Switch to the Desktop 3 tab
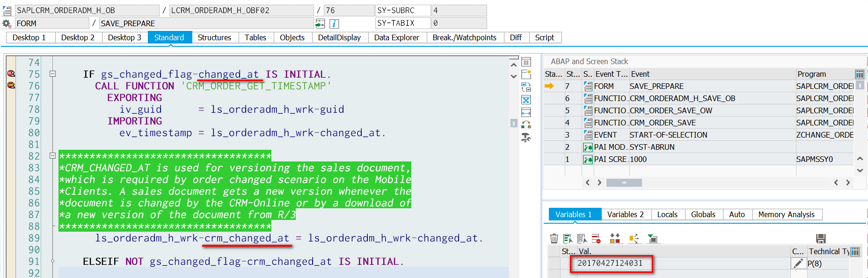This screenshot has height=278, width=868. coord(124,37)
